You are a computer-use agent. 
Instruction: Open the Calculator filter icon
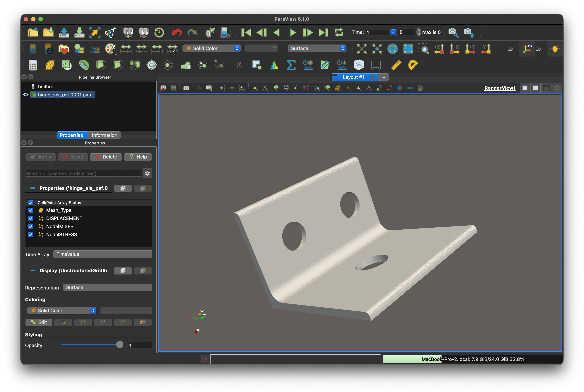click(x=33, y=65)
